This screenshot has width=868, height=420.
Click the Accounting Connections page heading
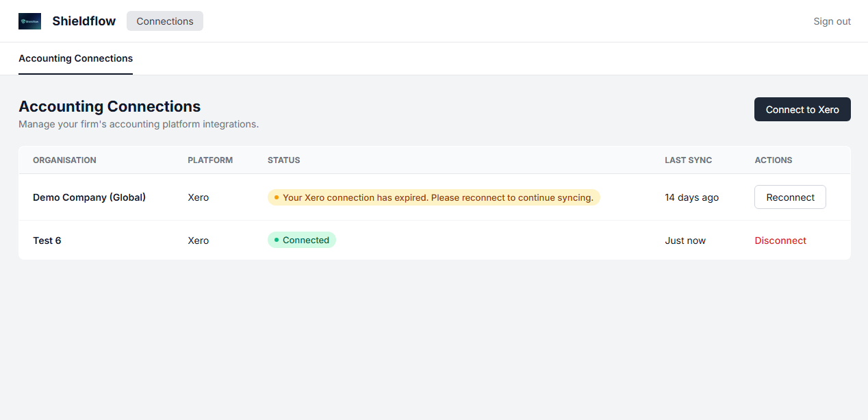tap(110, 106)
